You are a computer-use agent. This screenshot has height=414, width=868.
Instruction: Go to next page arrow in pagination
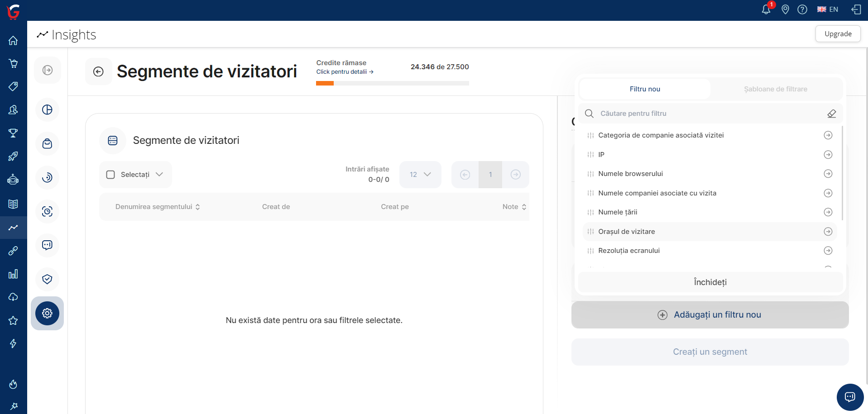point(516,175)
